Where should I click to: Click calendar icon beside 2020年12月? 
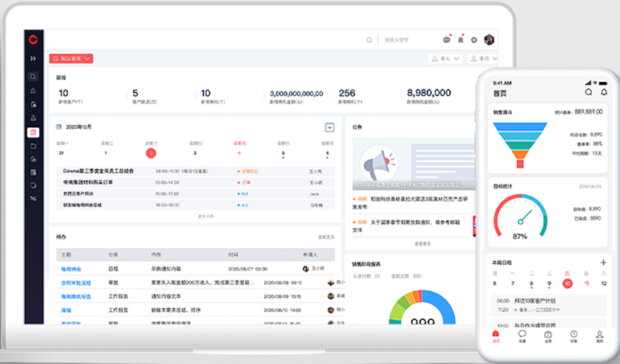click(59, 127)
